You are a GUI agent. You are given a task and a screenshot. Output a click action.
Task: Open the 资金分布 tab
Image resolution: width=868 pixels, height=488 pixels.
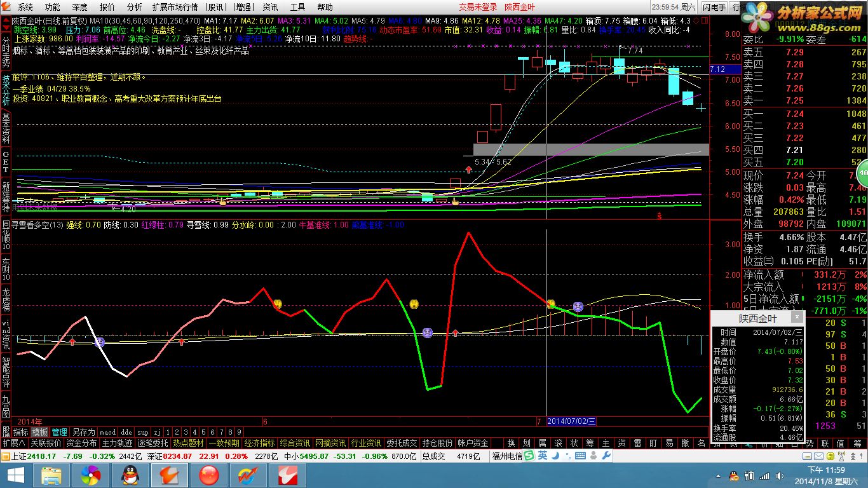[82, 443]
